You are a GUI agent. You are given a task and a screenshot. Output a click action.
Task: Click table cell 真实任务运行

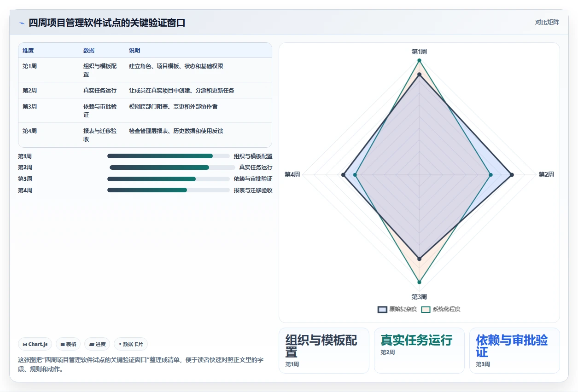(x=100, y=91)
